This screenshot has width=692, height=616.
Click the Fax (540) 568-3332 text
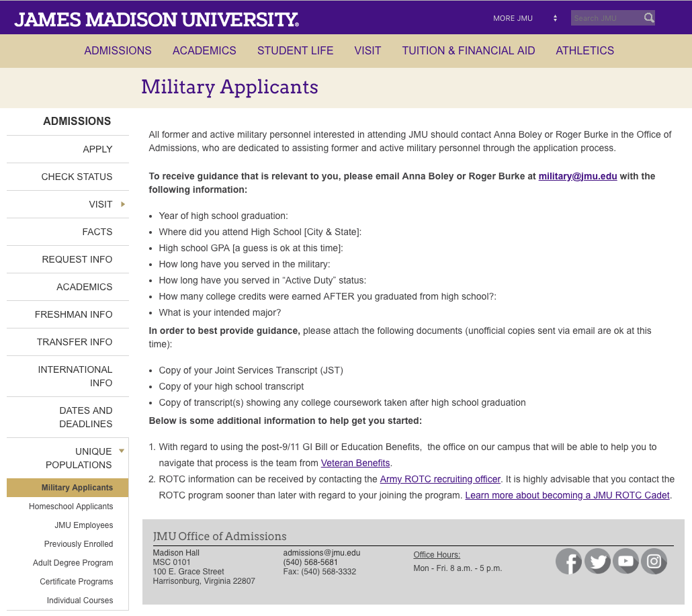point(320,572)
